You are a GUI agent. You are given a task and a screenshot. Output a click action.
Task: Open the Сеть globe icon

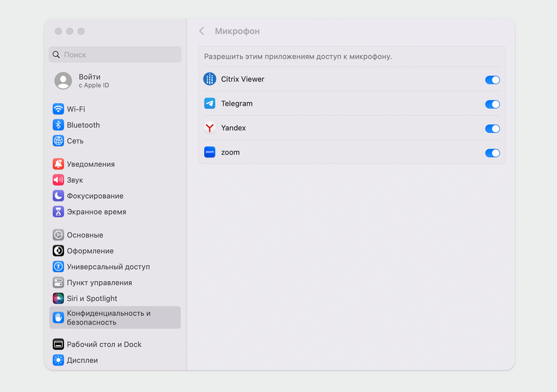(x=58, y=141)
